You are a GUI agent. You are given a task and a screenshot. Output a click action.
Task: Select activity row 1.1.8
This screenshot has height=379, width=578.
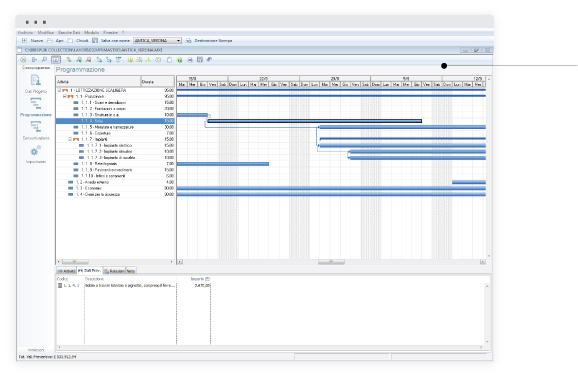(x=115, y=164)
